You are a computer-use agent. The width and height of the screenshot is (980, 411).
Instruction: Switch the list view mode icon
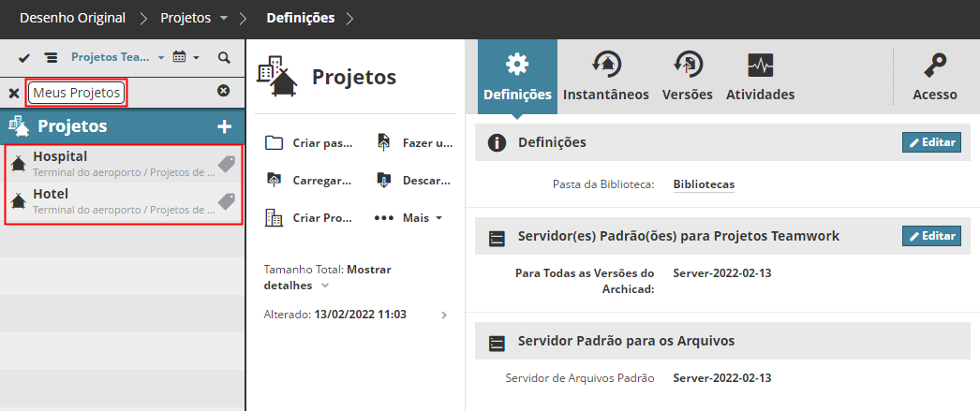[51, 58]
